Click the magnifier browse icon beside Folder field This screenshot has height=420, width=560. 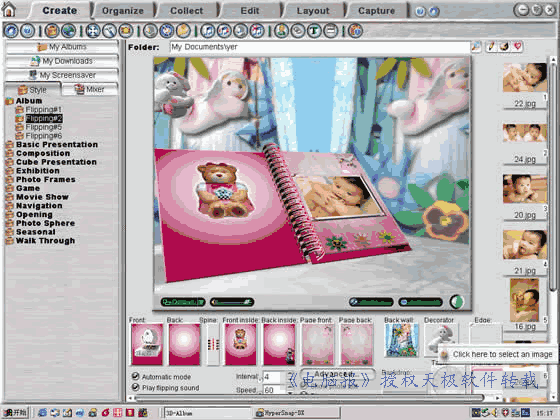476,46
